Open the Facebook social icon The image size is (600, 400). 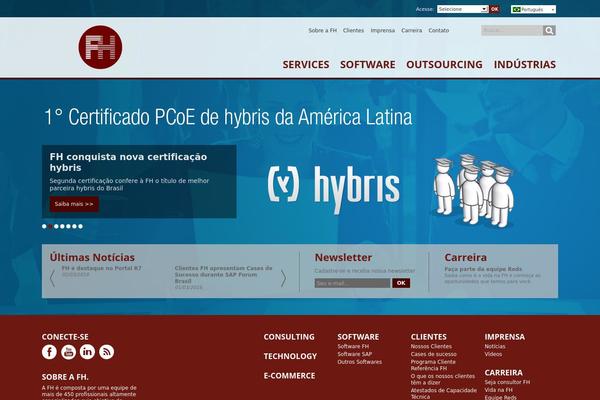tap(49, 352)
